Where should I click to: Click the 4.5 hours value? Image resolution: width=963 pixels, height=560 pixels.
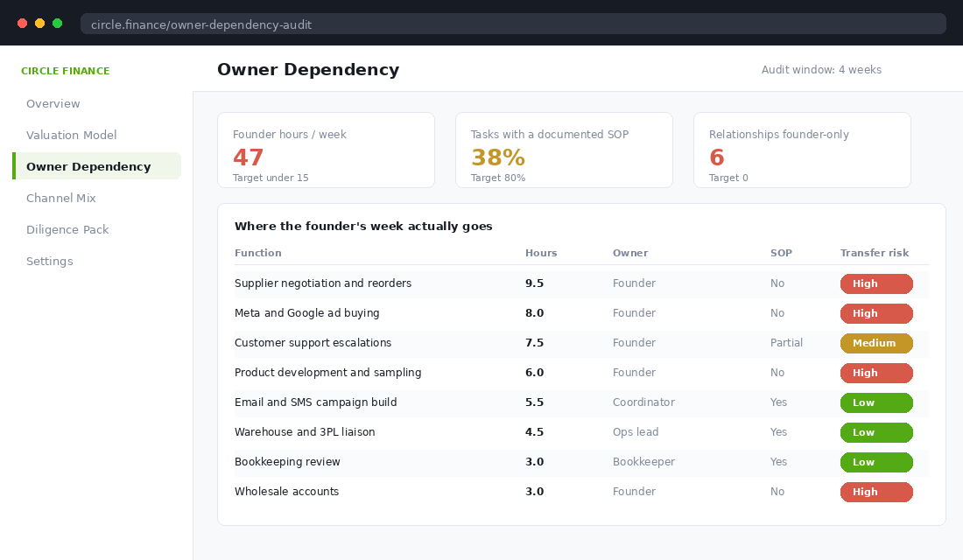pos(534,432)
